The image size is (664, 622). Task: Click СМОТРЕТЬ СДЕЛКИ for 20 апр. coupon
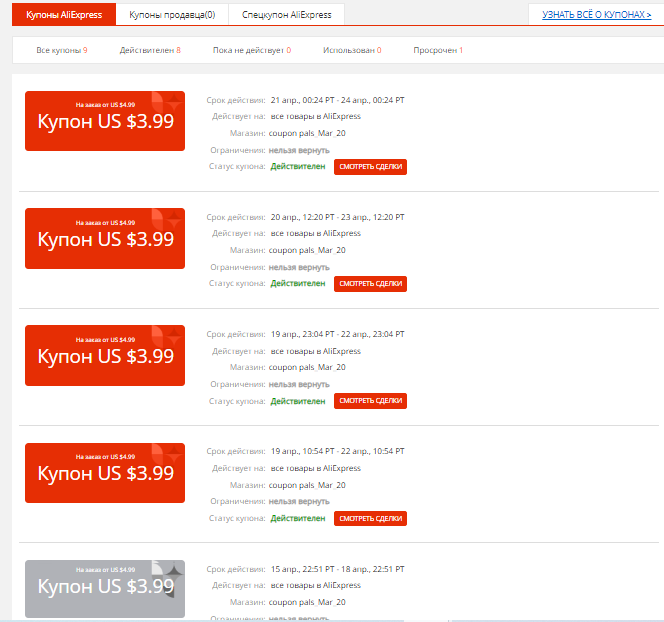point(371,284)
